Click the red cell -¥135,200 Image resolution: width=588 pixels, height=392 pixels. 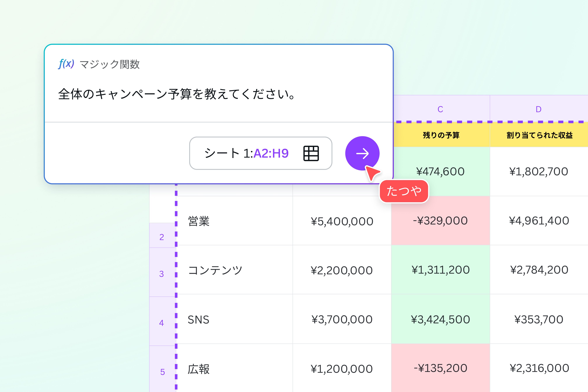pyautogui.click(x=441, y=368)
